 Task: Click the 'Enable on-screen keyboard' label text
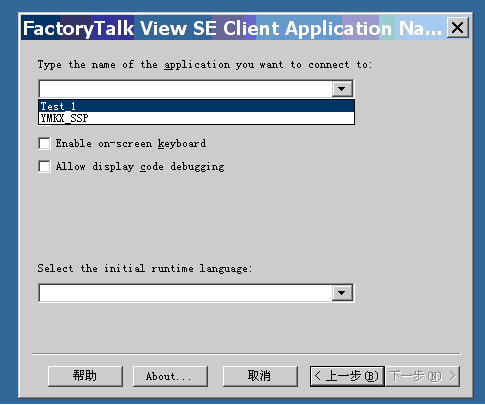[131, 144]
